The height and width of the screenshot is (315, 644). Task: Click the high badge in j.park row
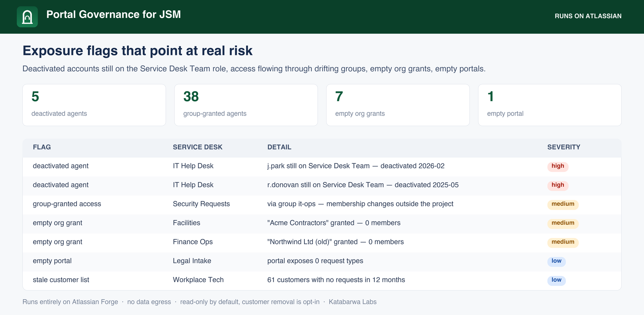[x=558, y=166]
